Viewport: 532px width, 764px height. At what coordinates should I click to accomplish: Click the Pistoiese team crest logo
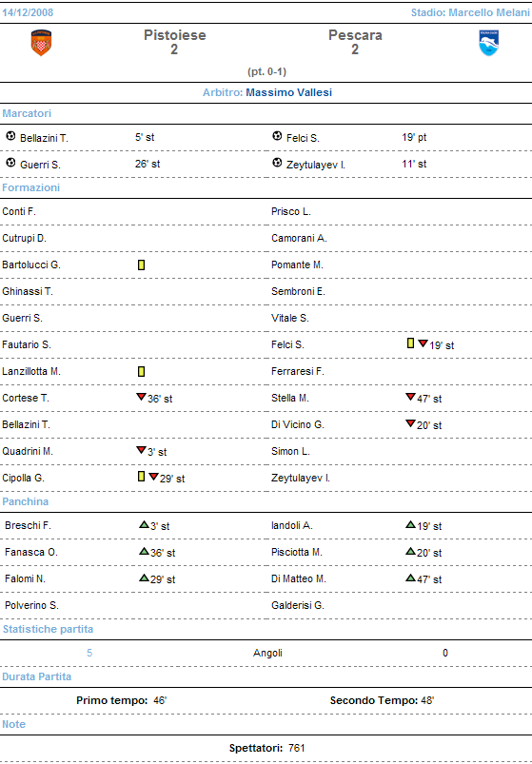pyautogui.click(x=41, y=43)
